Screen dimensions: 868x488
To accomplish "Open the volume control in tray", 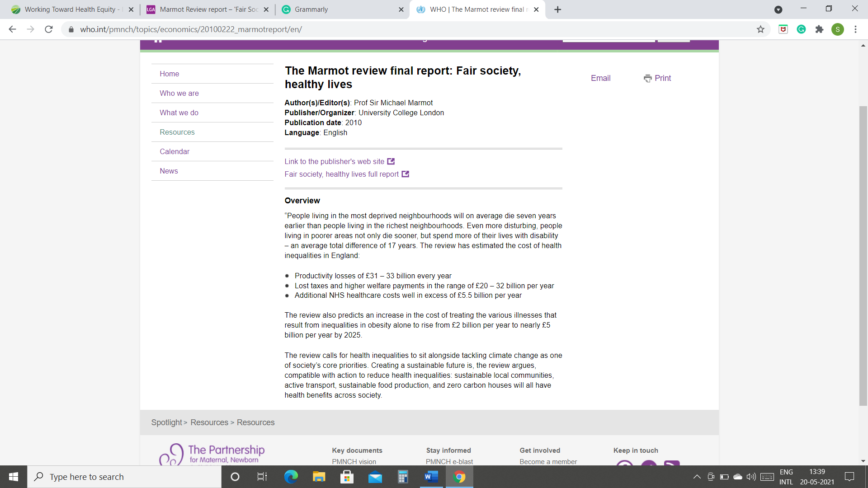I will tap(751, 477).
